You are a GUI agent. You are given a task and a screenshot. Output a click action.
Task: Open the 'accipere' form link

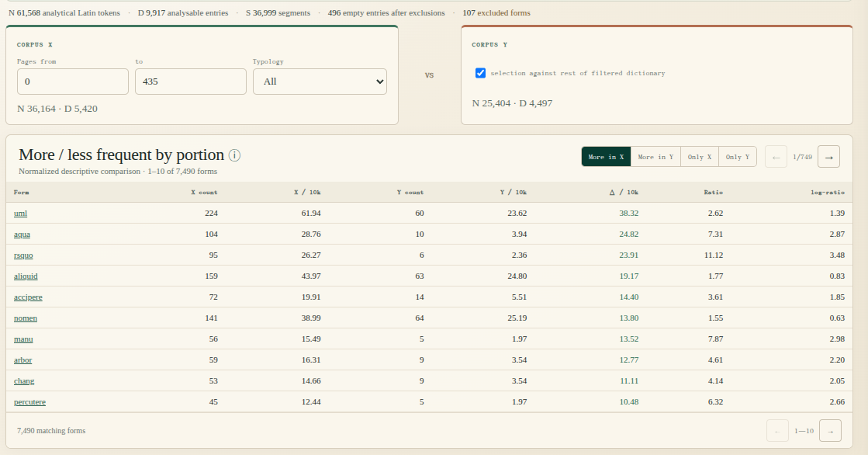[28, 297]
